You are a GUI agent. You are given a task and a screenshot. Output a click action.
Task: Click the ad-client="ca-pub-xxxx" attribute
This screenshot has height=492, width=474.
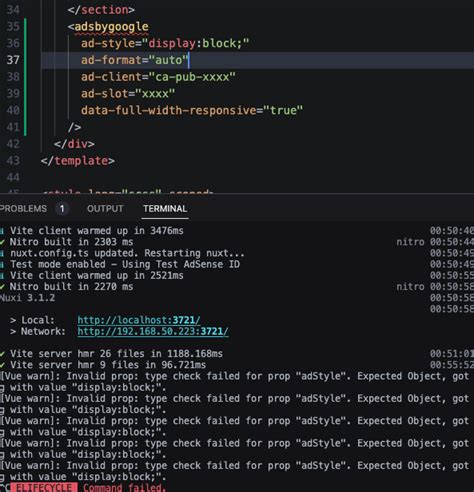(x=158, y=77)
